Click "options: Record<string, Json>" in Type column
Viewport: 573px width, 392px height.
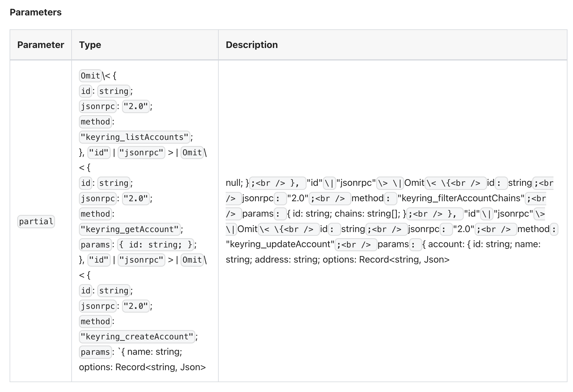click(142, 367)
